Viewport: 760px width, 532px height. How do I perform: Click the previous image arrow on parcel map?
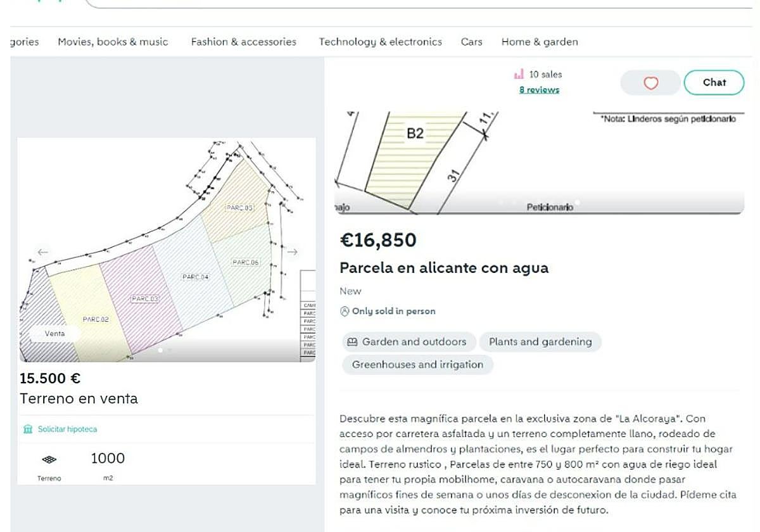pos(42,251)
